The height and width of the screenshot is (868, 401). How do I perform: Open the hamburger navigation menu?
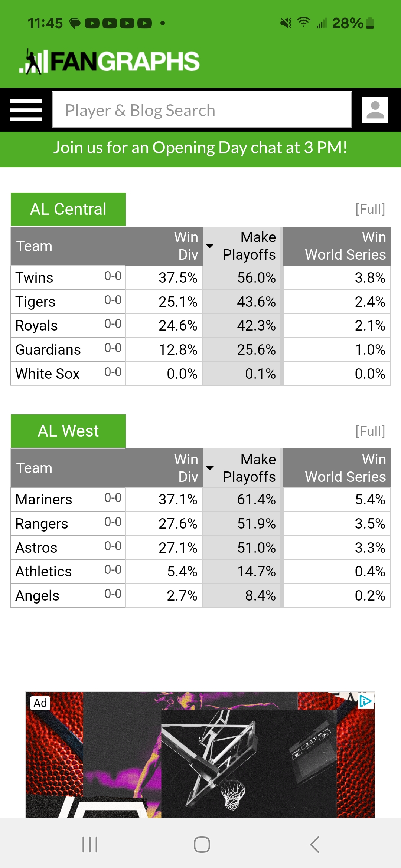click(26, 110)
